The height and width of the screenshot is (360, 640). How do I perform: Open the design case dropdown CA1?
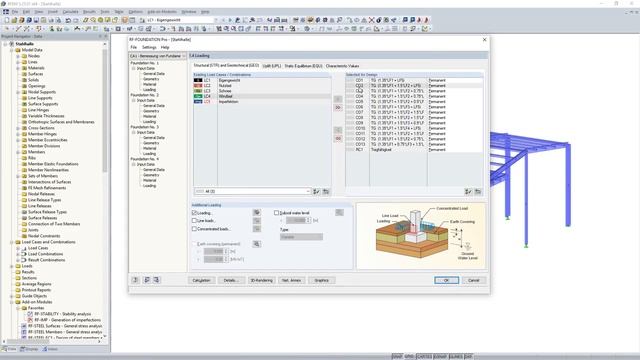pyautogui.click(x=158, y=56)
